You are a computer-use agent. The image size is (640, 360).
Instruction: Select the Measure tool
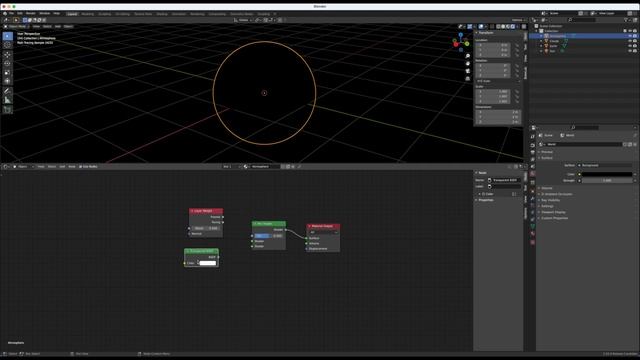(x=7, y=100)
